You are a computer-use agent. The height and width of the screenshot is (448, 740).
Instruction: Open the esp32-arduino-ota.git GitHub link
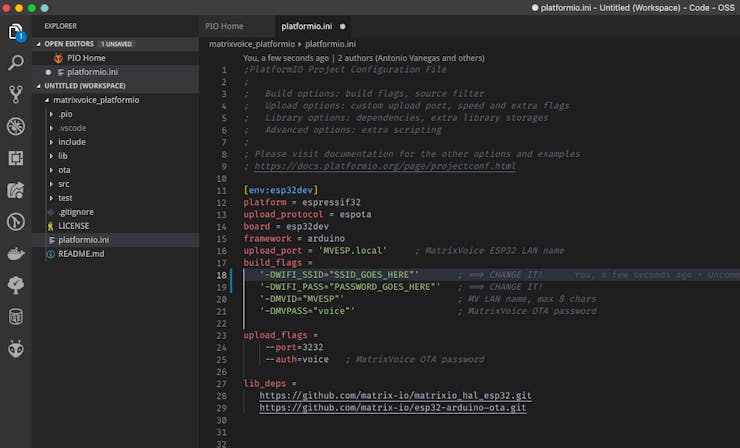tap(393, 408)
